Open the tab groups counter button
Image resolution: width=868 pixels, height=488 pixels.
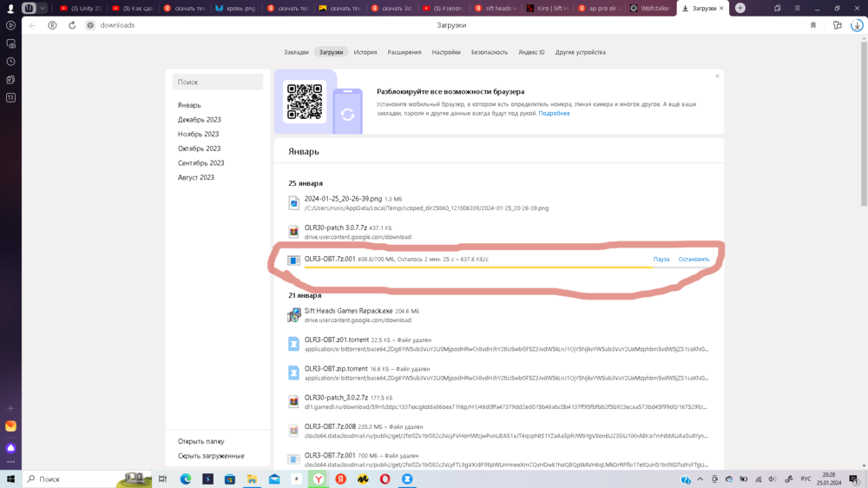pos(29,9)
